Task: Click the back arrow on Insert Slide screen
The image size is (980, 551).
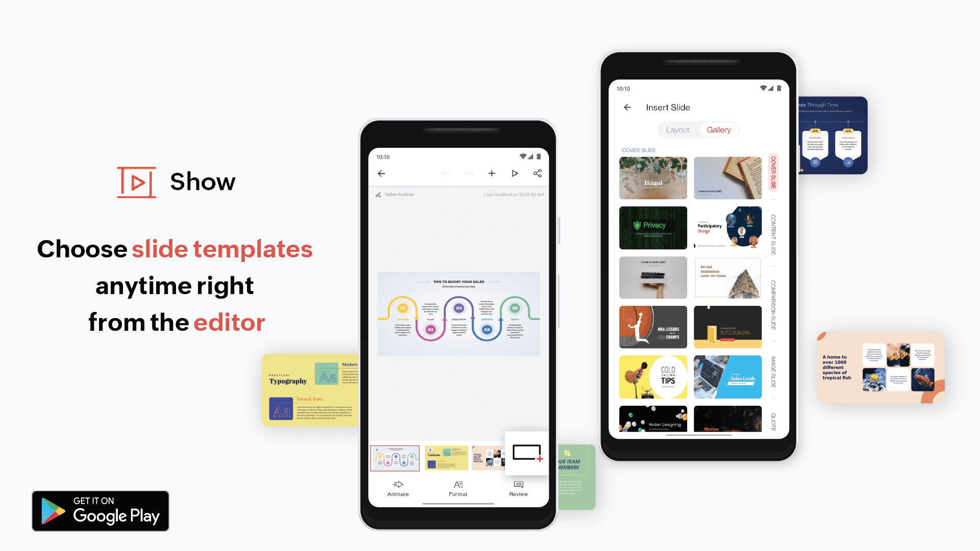Action: (626, 107)
